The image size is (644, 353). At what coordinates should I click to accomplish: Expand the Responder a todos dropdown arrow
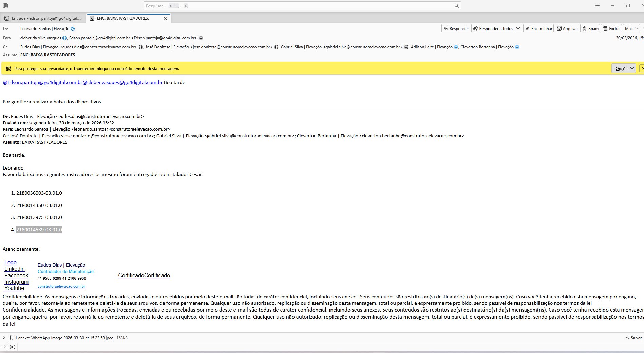pyautogui.click(x=518, y=29)
